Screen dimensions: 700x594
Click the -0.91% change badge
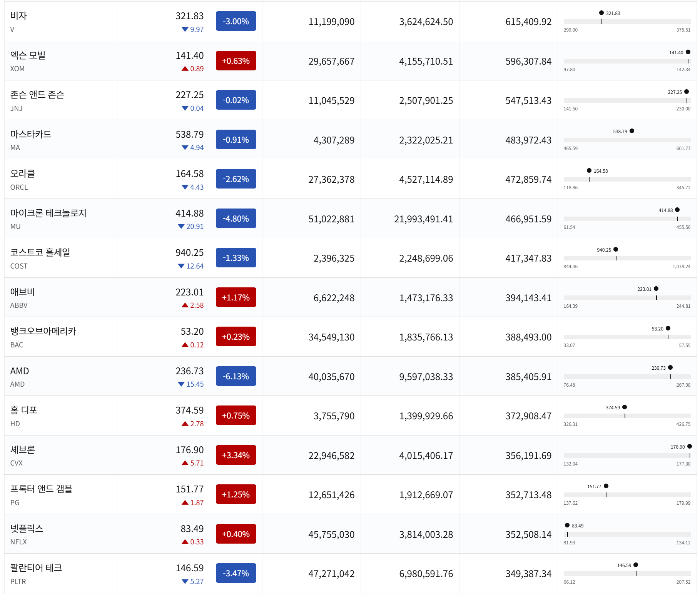[236, 140]
